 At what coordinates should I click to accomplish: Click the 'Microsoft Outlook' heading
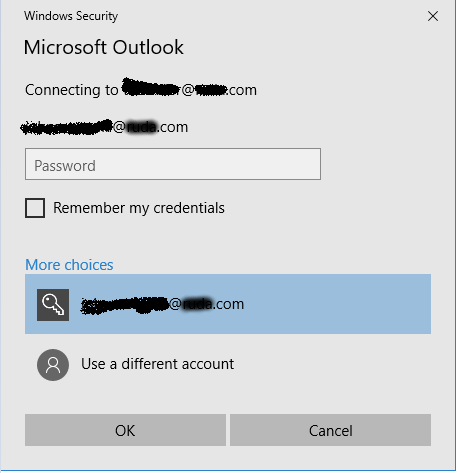104,47
